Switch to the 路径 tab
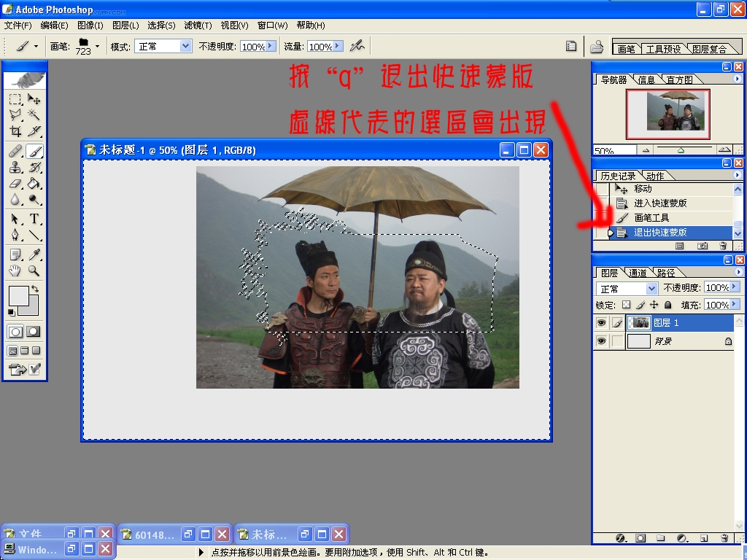This screenshot has height=560, width=747. [665, 273]
